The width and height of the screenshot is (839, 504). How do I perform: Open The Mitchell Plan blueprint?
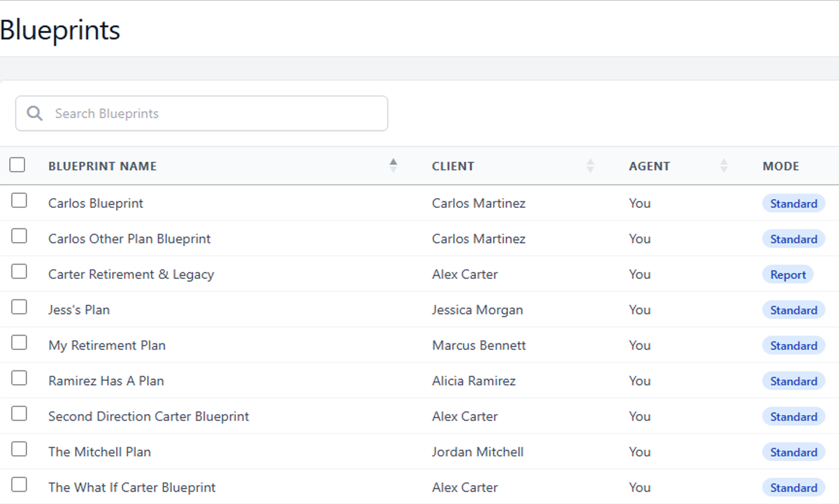[99, 452]
